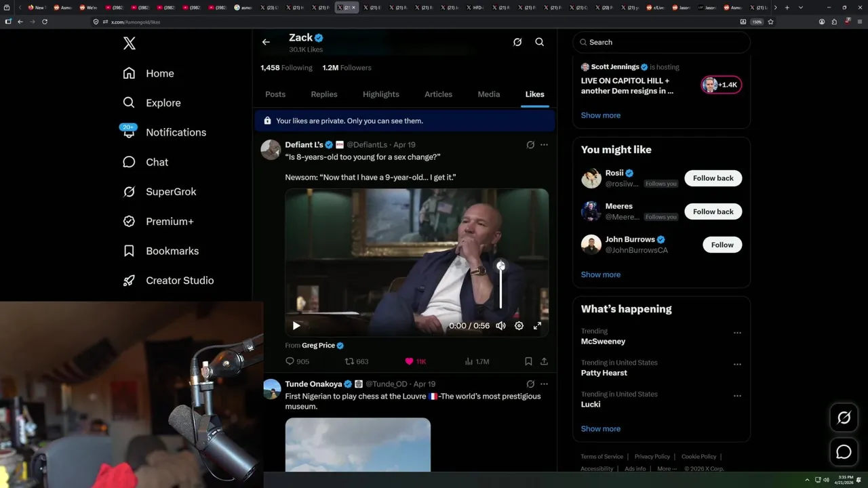
Task: Enter fullscreen on video
Action: 537,326
